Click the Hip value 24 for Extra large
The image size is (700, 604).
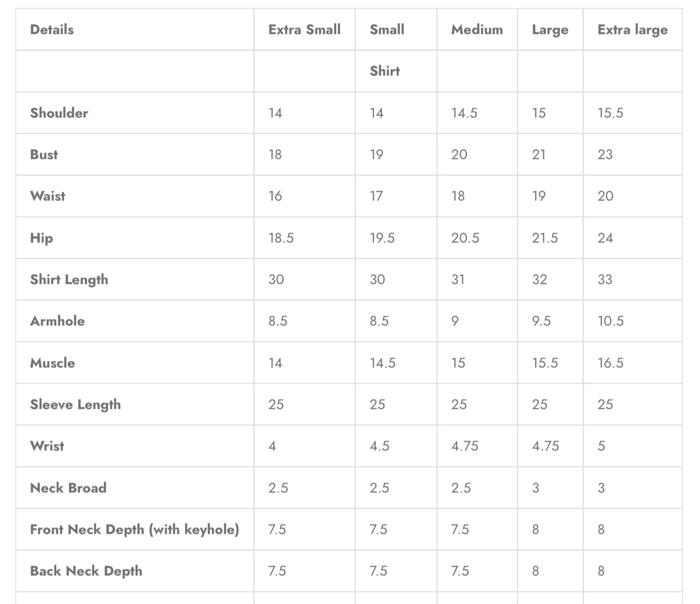pos(605,238)
